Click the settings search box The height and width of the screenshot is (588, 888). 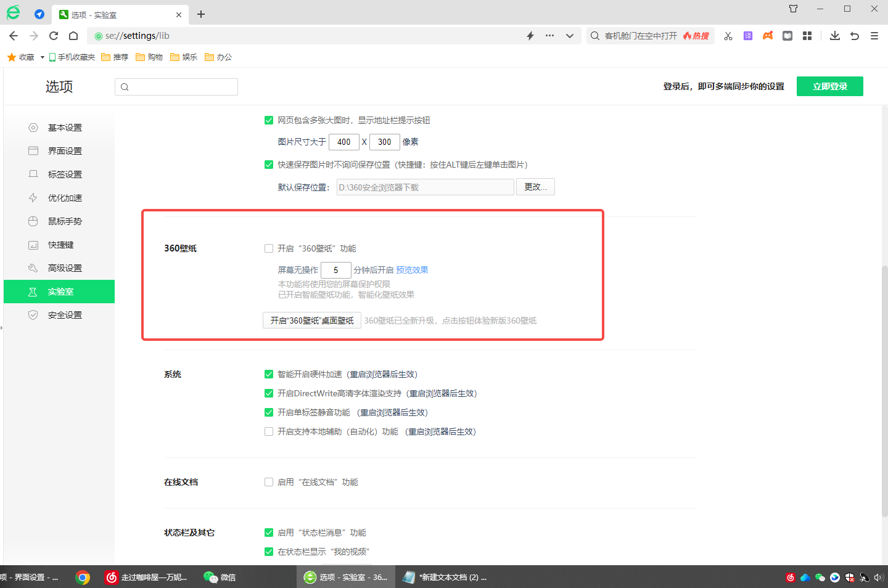[x=176, y=87]
